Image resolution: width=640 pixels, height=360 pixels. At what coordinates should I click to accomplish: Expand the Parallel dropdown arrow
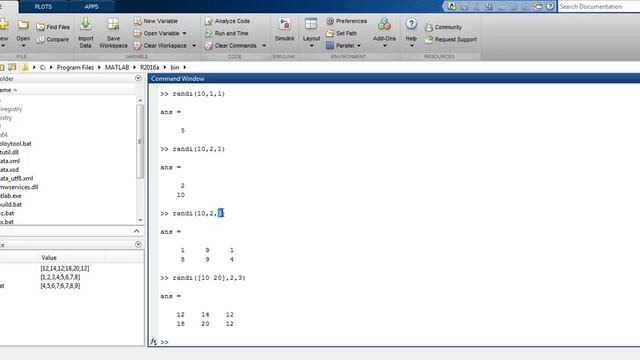click(x=359, y=46)
